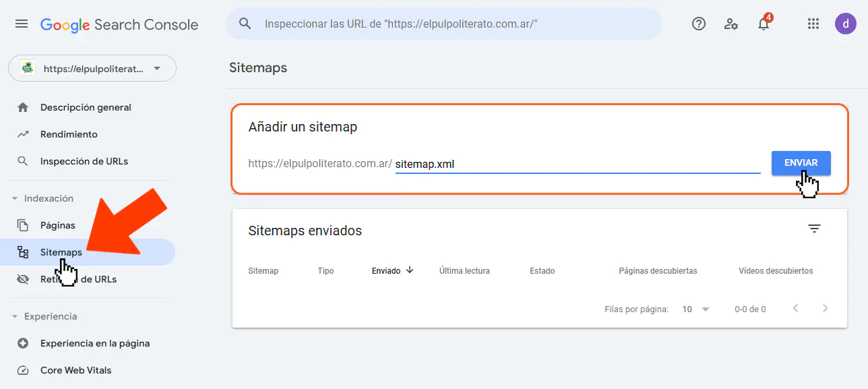Click the ENVIAR button
868x389 pixels.
801,162
